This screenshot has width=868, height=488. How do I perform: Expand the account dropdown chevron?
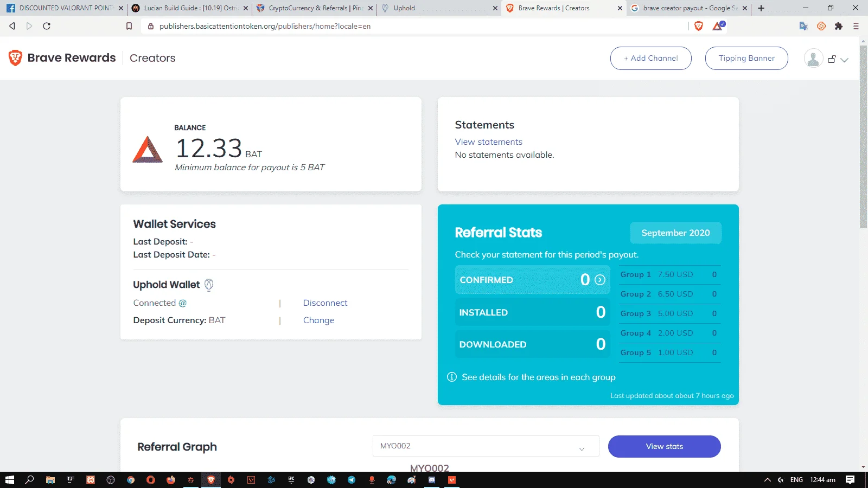pyautogui.click(x=844, y=60)
